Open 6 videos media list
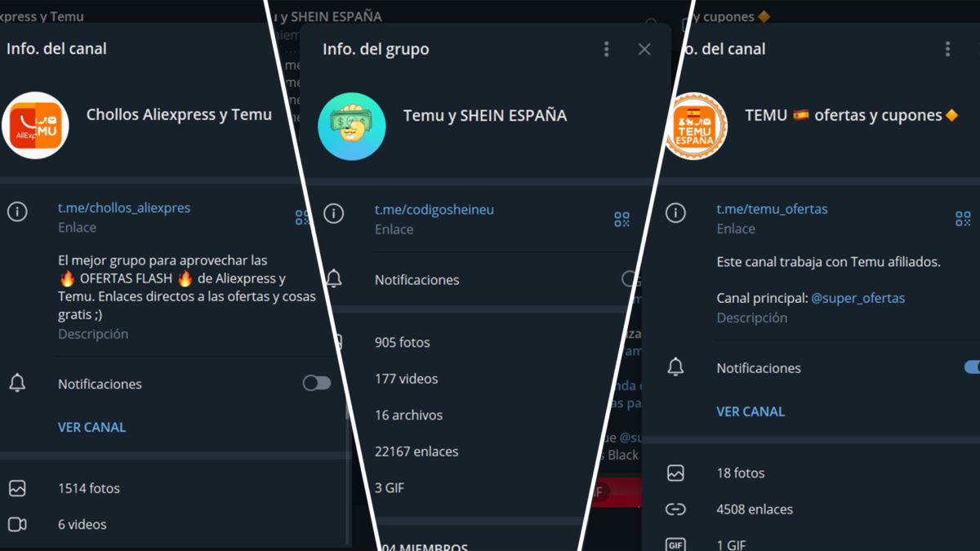980x551 pixels. (82, 524)
